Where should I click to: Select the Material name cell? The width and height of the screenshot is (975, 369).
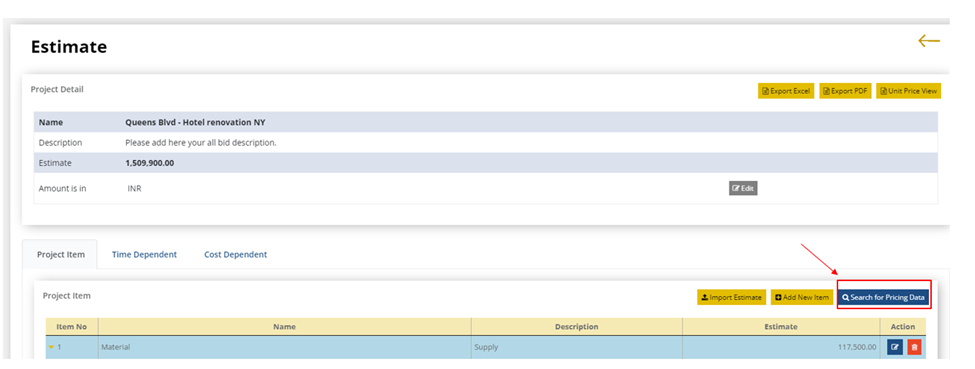click(x=284, y=347)
